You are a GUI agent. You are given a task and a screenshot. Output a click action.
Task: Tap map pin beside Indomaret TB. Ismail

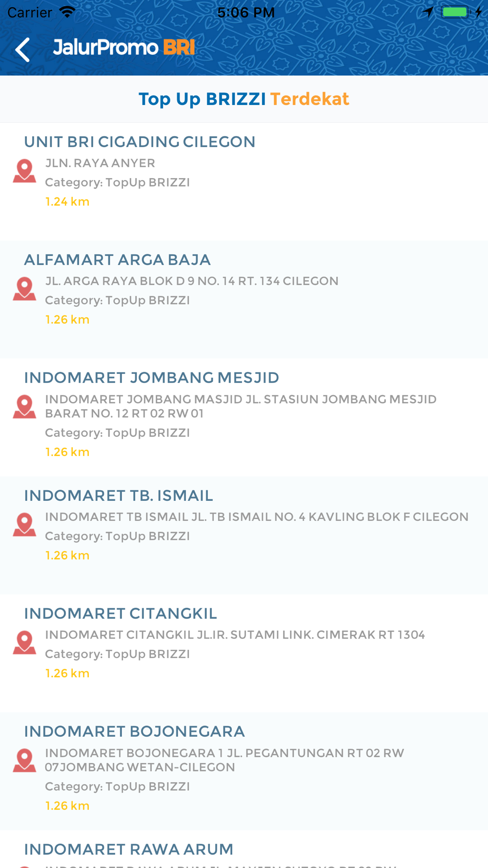(24, 525)
